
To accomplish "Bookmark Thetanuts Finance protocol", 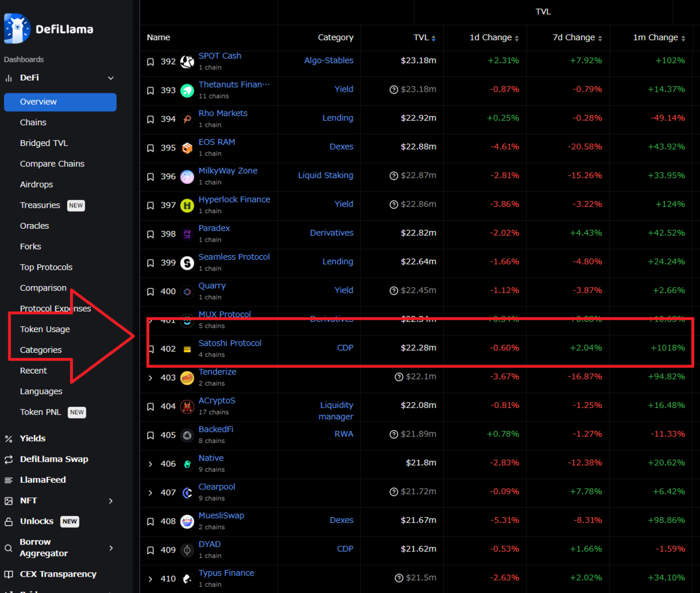I will [150, 90].
